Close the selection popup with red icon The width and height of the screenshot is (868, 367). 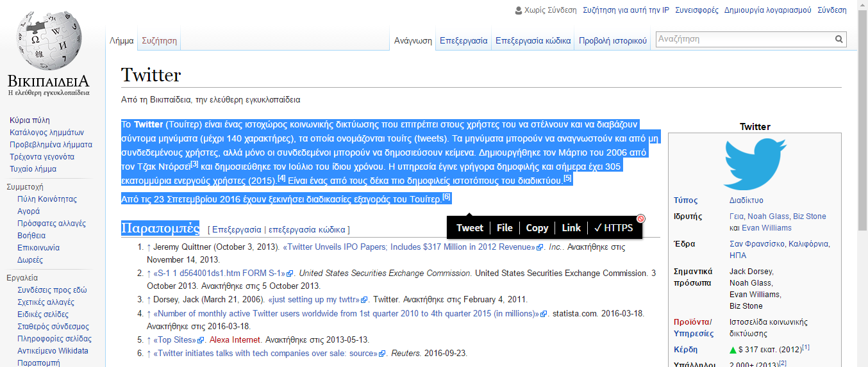click(x=640, y=218)
